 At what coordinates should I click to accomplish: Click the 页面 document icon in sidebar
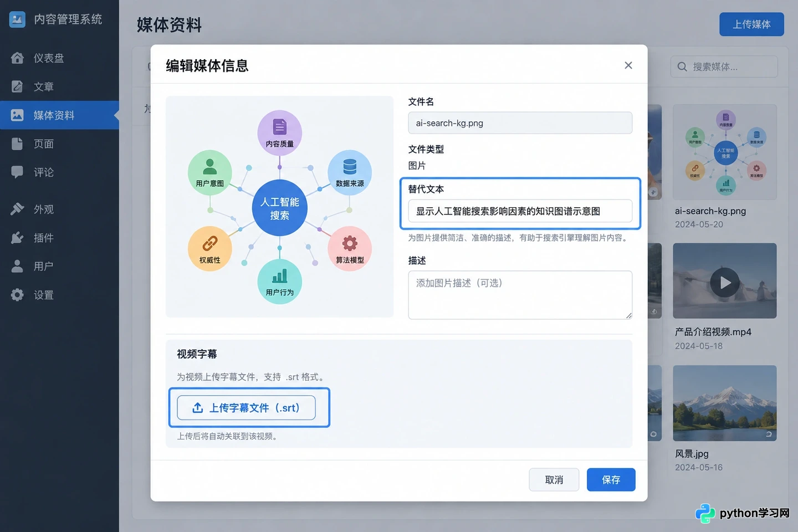pos(17,144)
